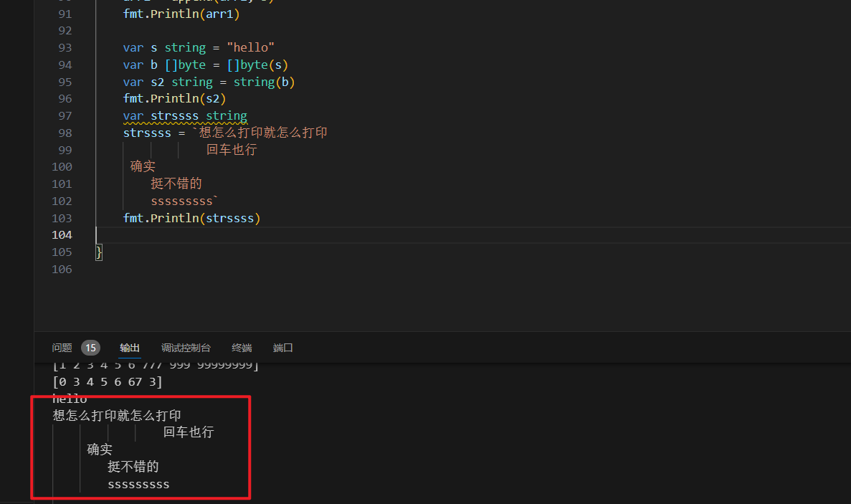The height and width of the screenshot is (504, 851).
Task: Click the 15 problems count badge
Action: tap(90, 348)
